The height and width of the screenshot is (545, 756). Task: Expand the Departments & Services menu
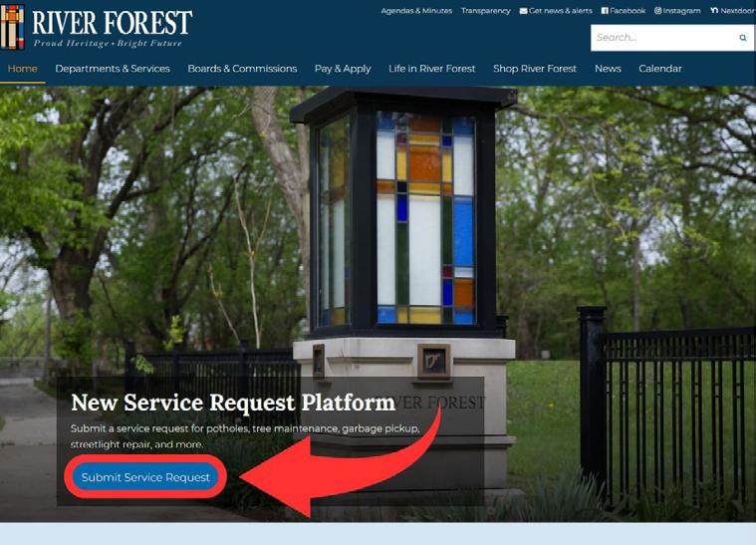click(113, 69)
